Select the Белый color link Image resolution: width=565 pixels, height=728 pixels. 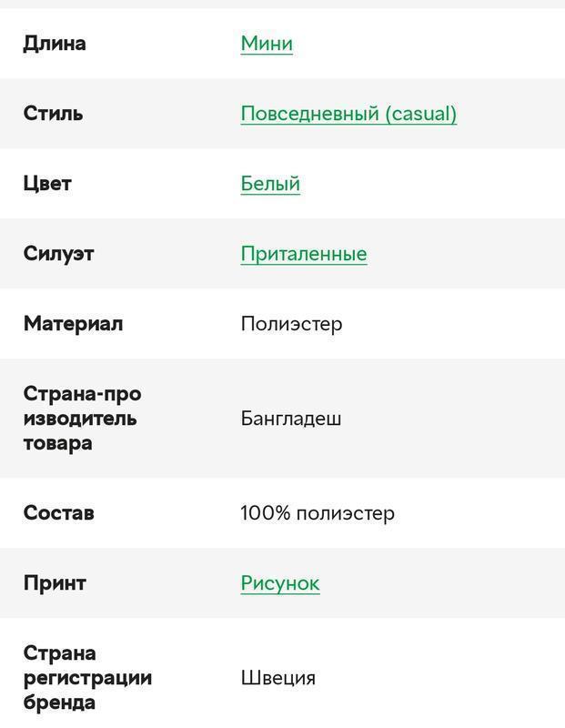pos(270,184)
